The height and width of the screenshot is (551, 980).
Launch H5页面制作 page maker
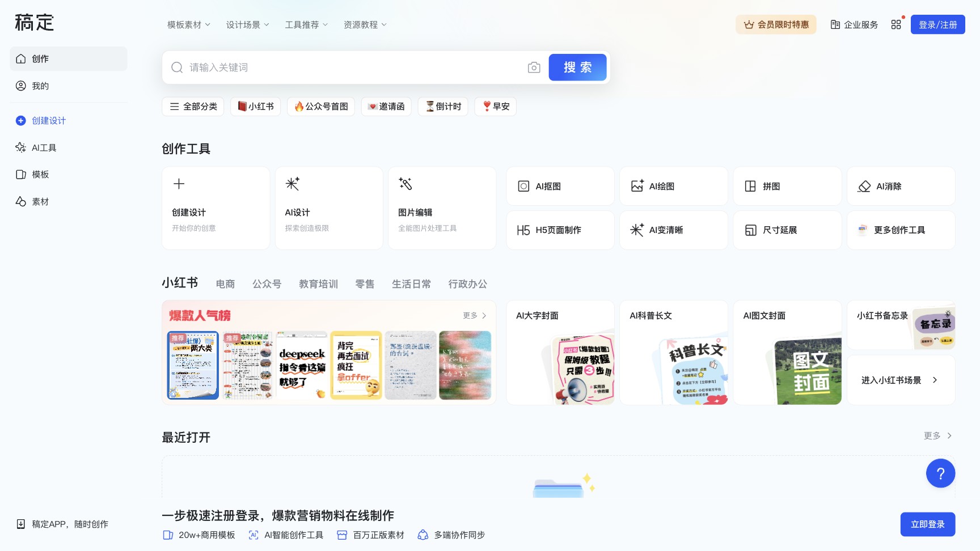559,230
